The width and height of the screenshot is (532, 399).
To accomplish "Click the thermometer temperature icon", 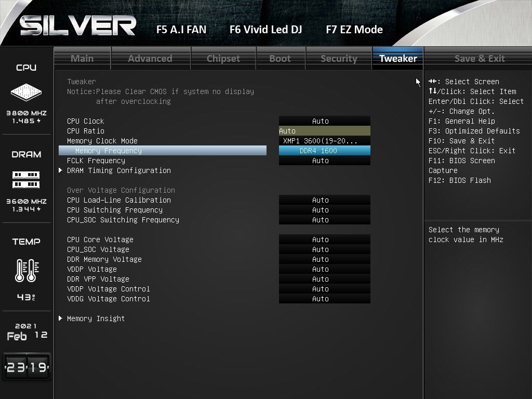I will 27,270.
